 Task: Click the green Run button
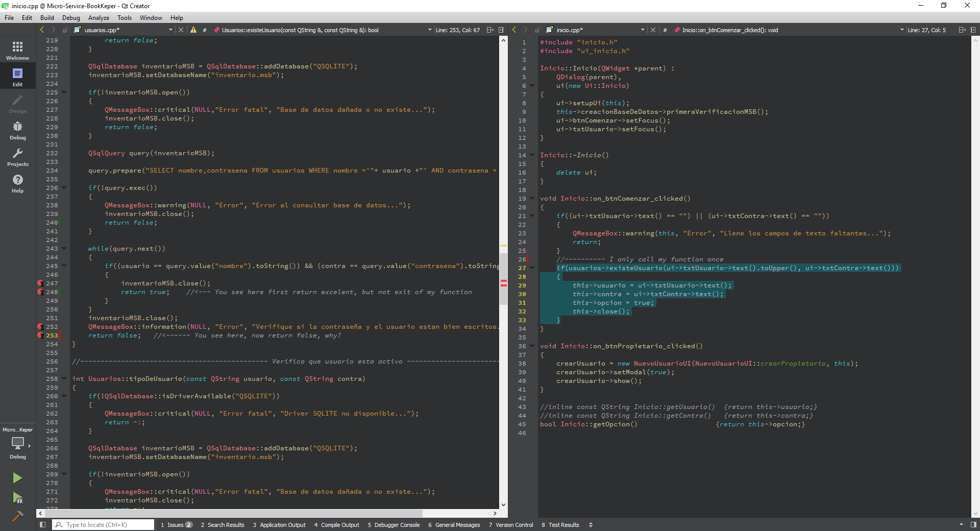click(17, 478)
